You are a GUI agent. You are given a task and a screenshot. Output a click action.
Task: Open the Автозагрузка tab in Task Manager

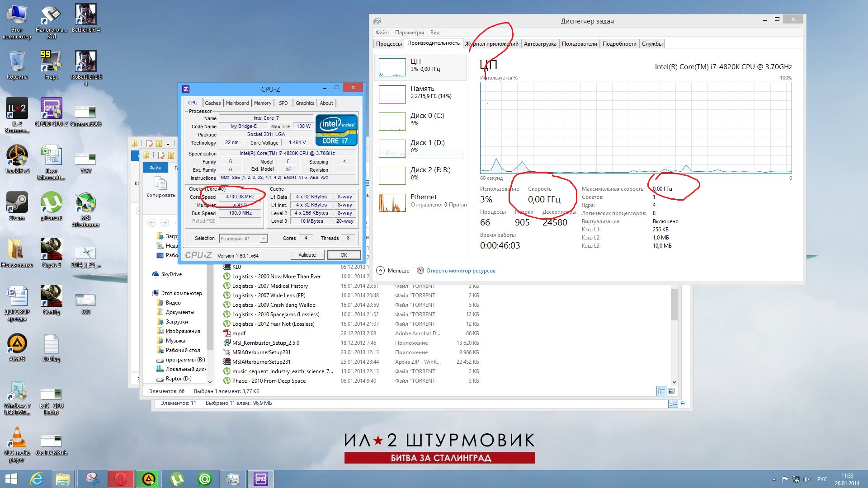540,44
